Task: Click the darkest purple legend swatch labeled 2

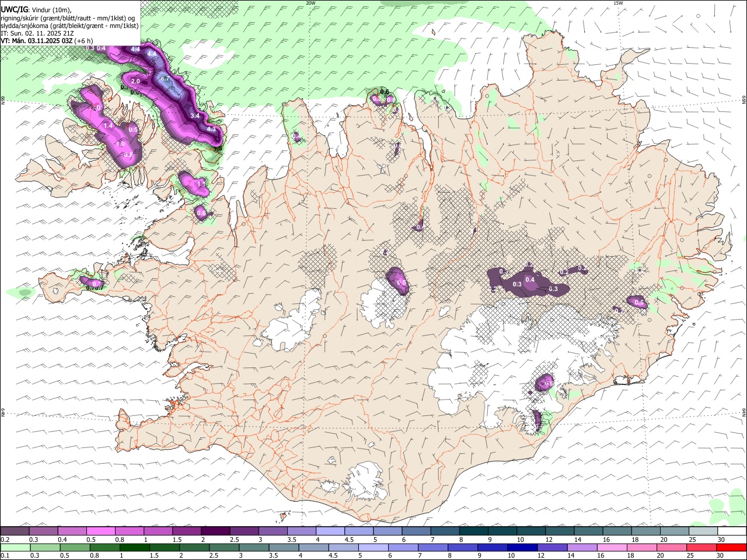Action: [215, 531]
